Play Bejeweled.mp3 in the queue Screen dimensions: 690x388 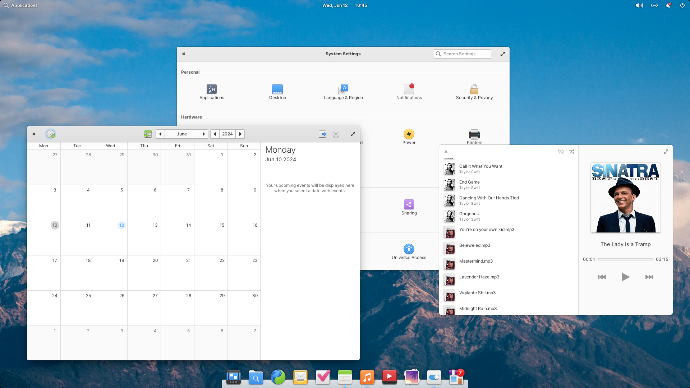[x=510, y=248]
